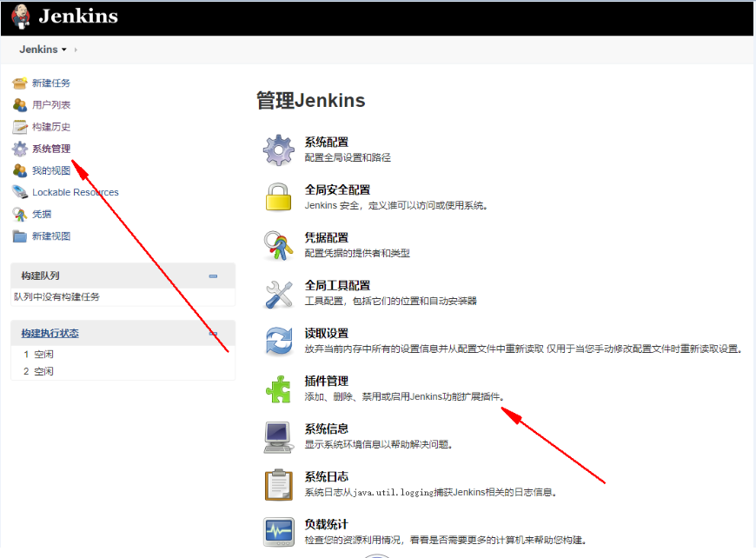Click the 我的视图 user icon
Screen dimensions: 756x558
20,170
